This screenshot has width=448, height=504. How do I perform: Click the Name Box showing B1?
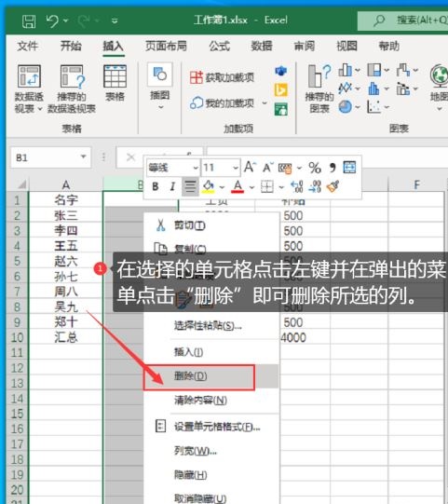(45, 157)
